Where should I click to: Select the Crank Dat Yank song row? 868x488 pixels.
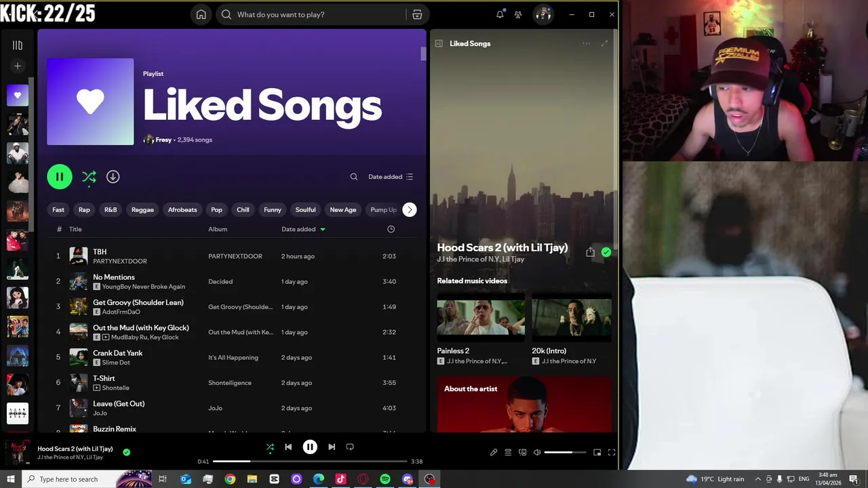[231, 357]
